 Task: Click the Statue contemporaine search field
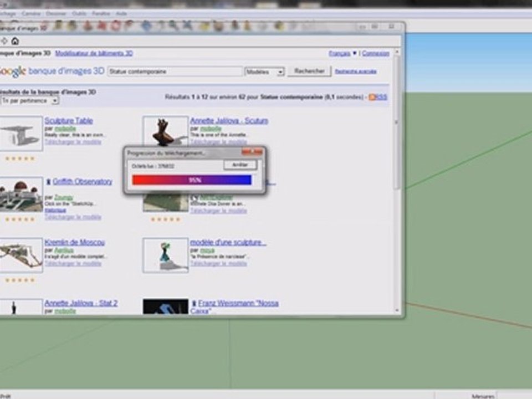(x=175, y=71)
